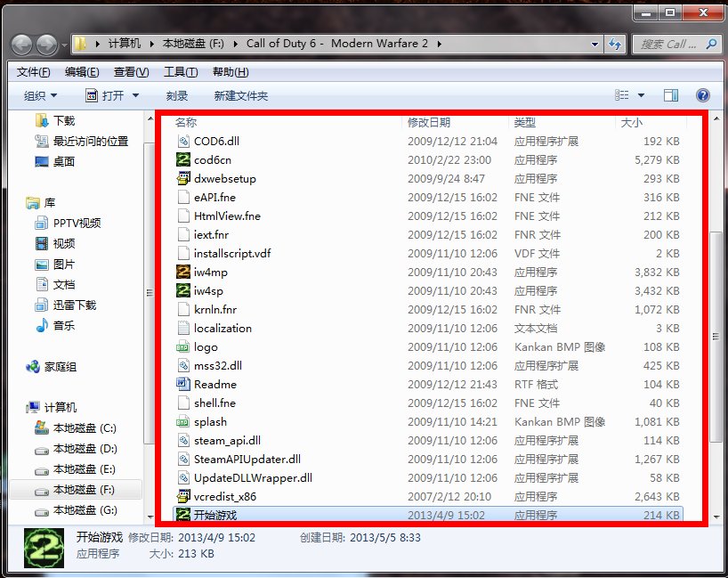Click the 刻录 button

click(176, 96)
